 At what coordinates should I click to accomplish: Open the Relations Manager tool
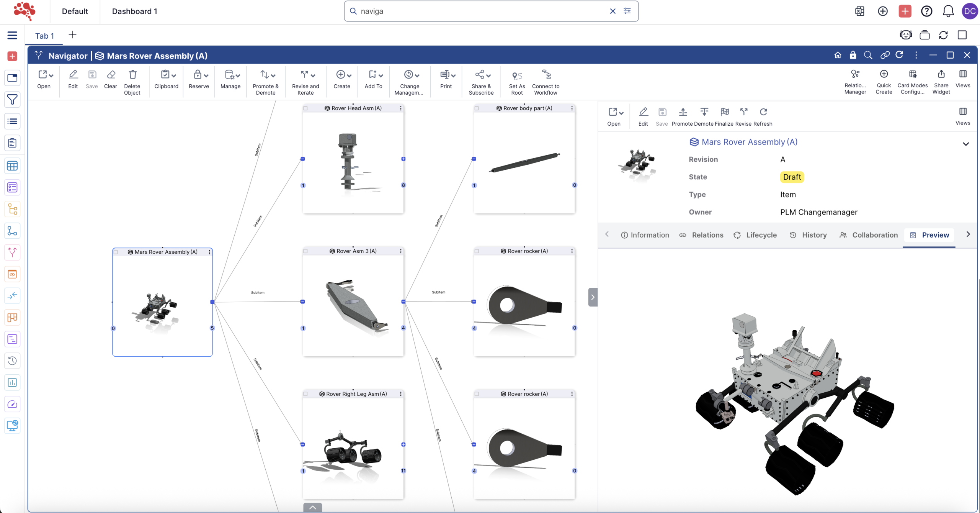click(x=855, y=74)
